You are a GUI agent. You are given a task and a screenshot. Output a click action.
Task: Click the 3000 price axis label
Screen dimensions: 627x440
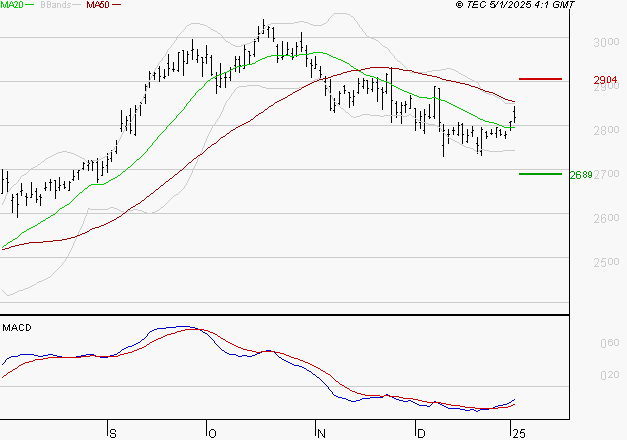(606, 42)
